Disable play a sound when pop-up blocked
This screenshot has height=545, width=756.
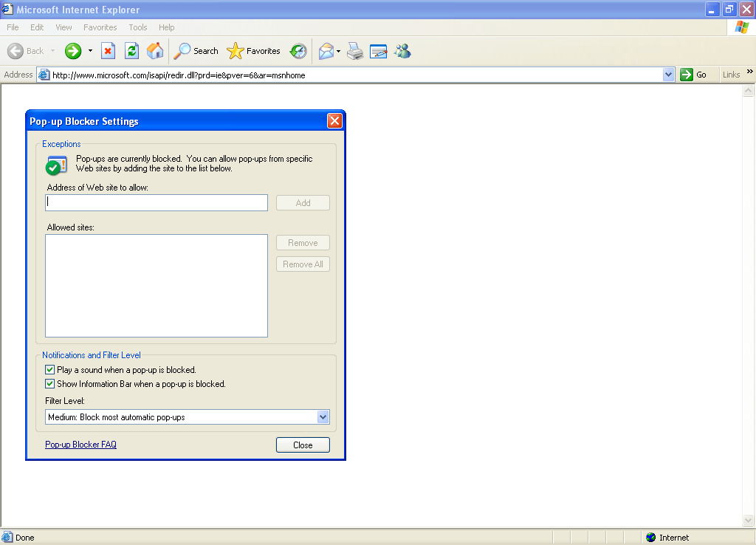pos(50,370)
